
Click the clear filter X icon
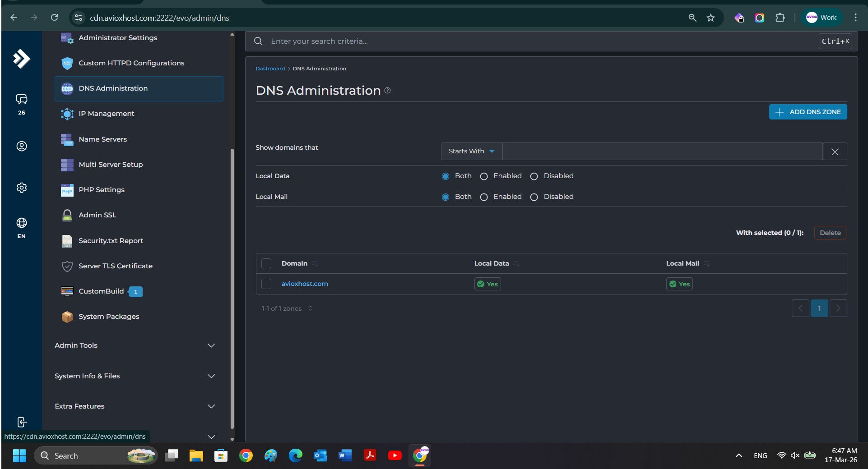point(835,152)
